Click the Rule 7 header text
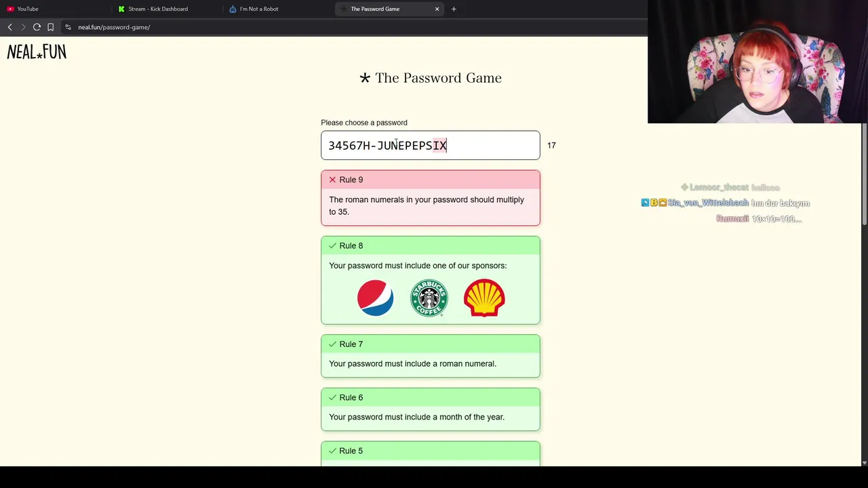 pos(351,344)
